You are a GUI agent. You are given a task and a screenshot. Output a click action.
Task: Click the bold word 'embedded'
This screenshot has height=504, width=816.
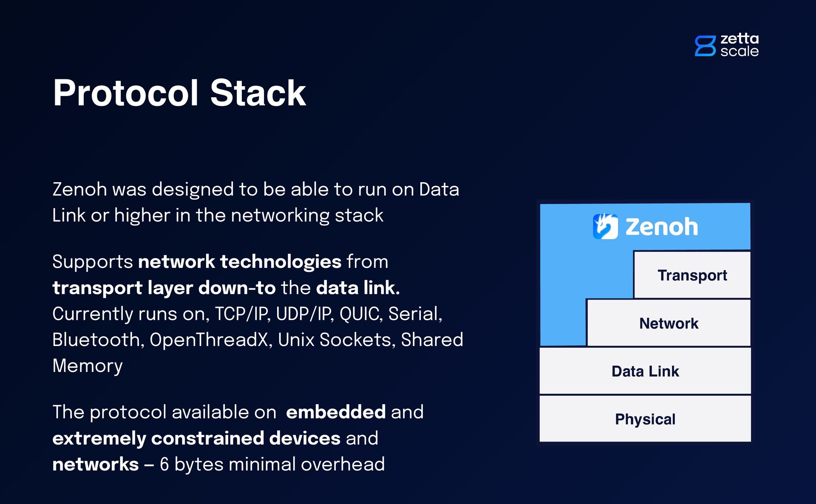336,412
